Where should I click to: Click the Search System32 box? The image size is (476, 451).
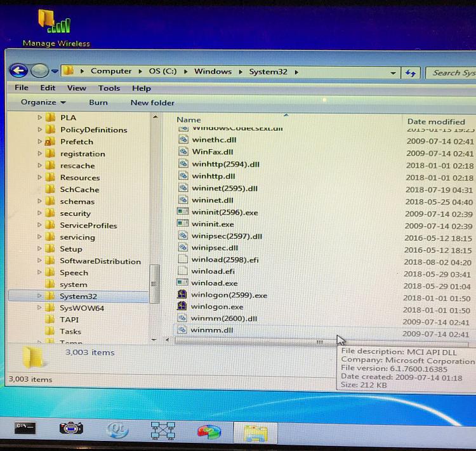pos(451,73)
